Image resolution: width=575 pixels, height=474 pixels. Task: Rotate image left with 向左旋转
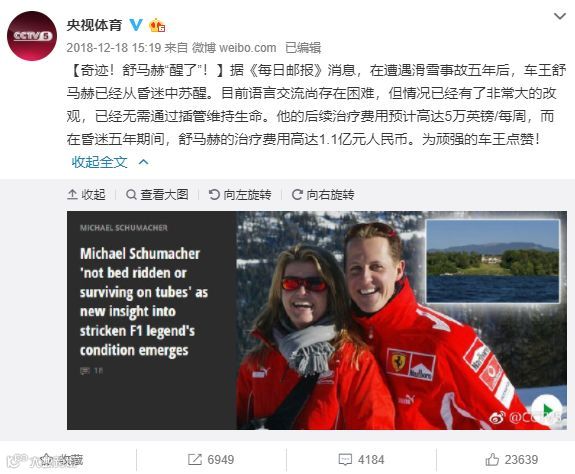tap(240, 194)
